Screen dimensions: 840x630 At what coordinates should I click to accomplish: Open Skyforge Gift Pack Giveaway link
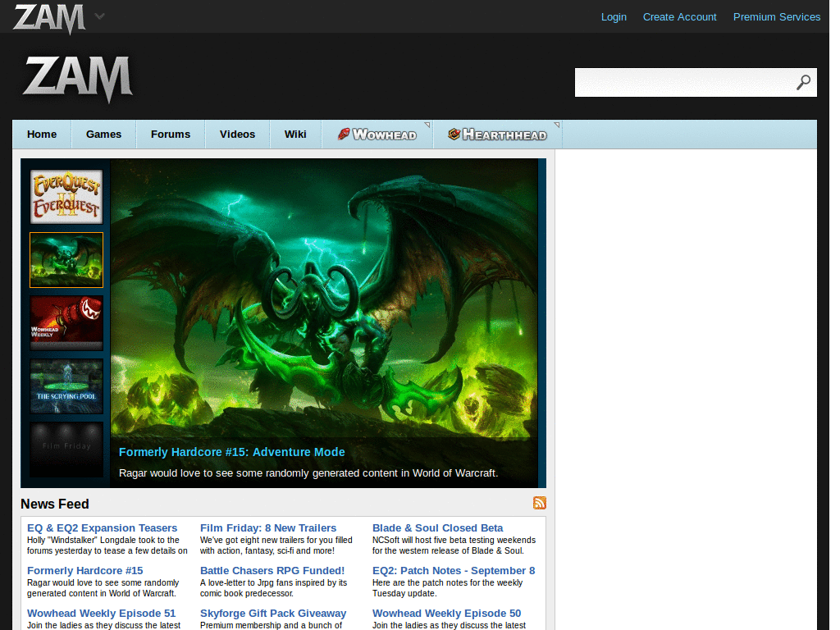point(273,614)
